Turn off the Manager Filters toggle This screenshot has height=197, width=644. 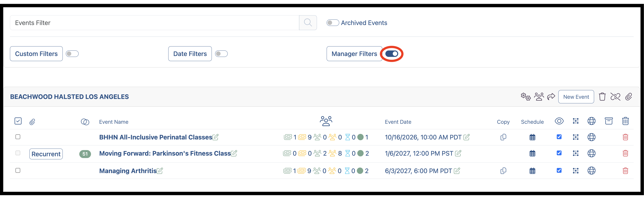[392, 54]
